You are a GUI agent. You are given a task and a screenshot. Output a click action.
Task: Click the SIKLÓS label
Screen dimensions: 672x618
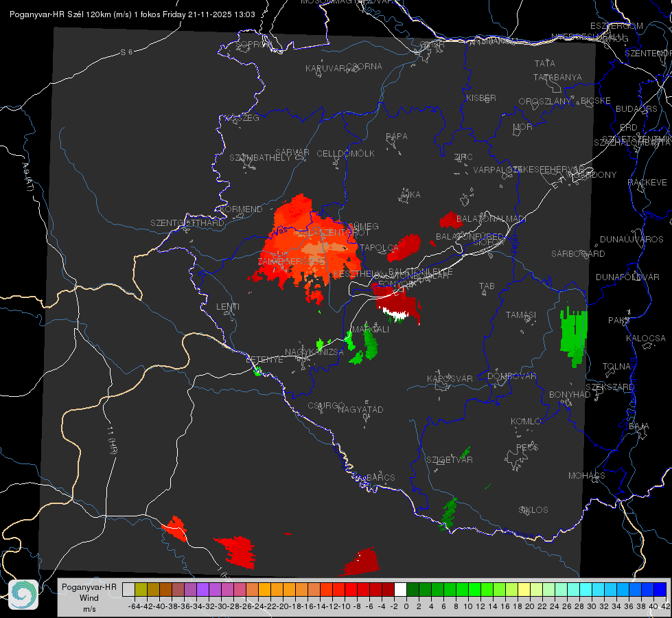[x=533, y=510]
